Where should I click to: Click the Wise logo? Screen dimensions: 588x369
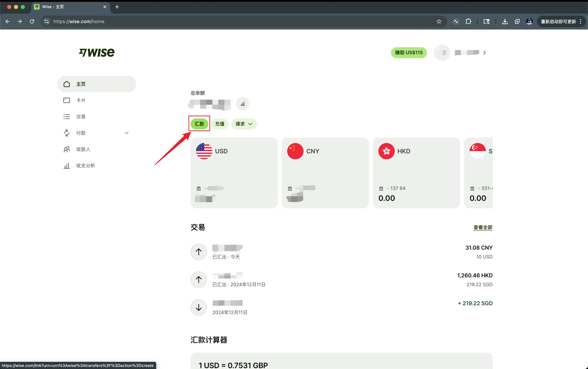pos(97,53)
